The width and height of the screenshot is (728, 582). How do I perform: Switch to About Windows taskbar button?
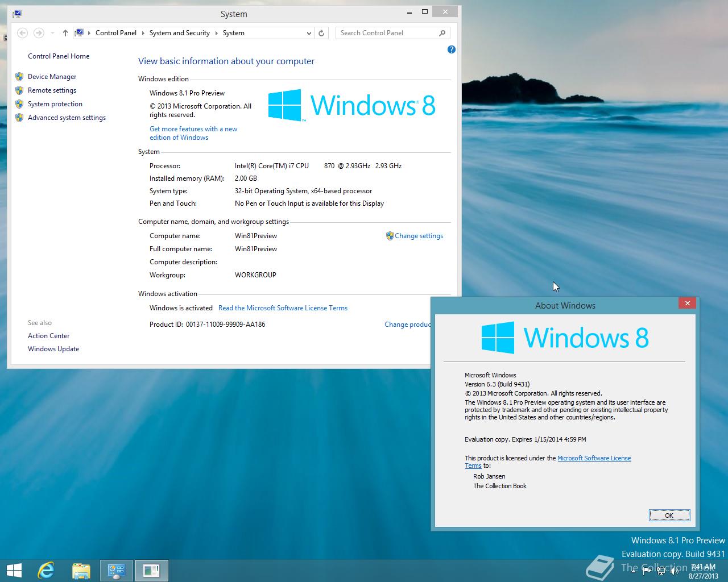pos(151,570)
